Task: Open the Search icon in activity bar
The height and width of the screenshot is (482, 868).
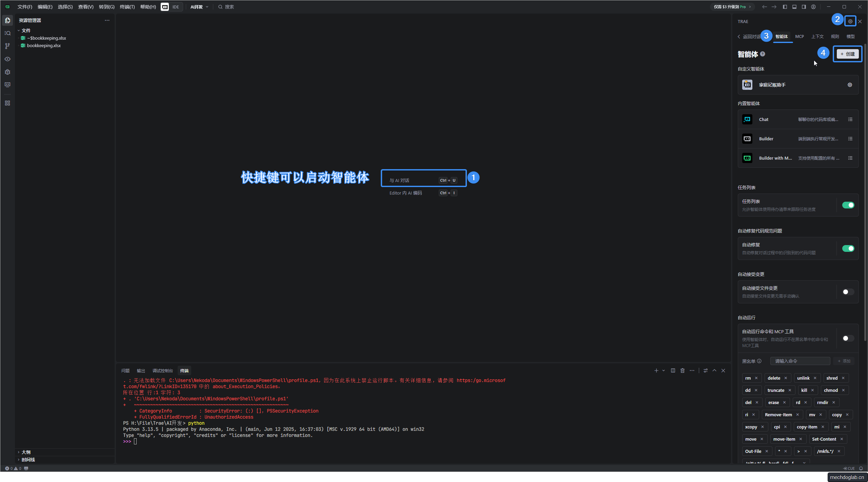Action: click(x=7, y=33)
